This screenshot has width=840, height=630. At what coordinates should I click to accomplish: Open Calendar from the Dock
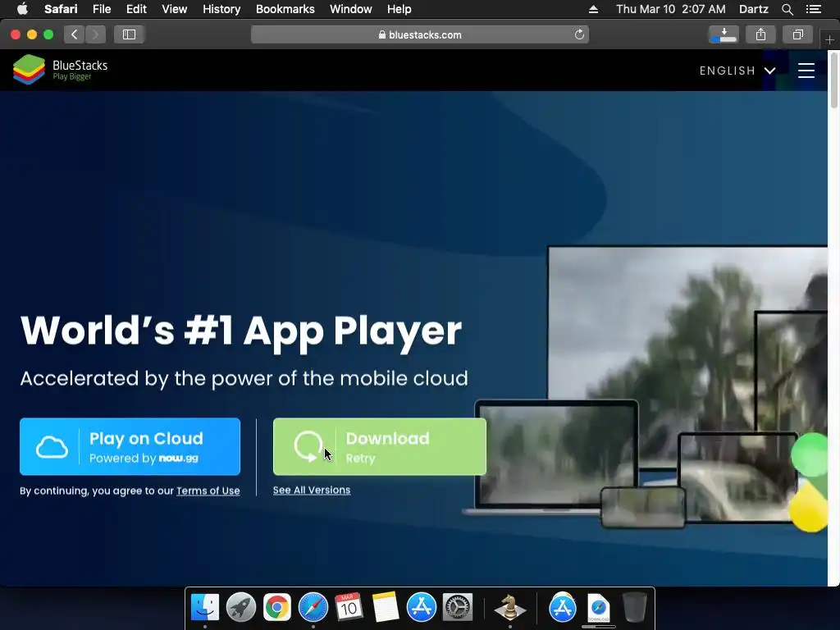click(349, 607)
